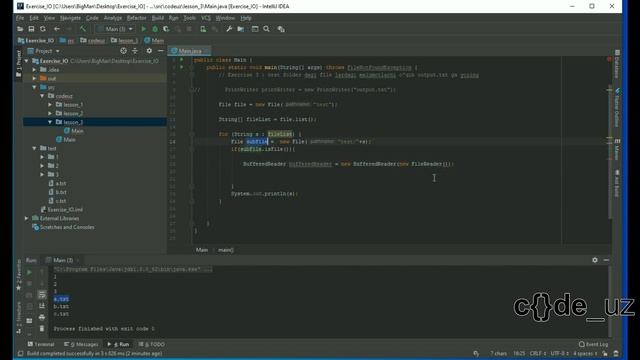Image resolution: width=640 pixels, height=360 pixels.
Task: Clear all Run console output with the trash icon
Action: tap(42, 328)
